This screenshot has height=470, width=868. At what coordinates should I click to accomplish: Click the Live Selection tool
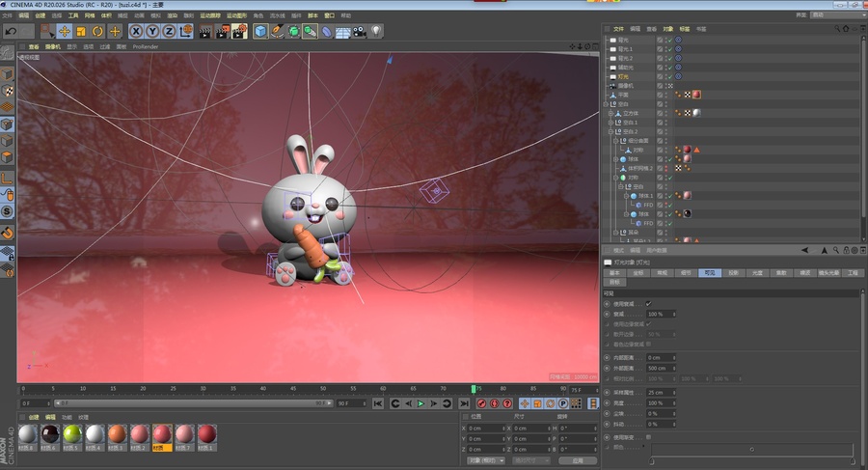47,31
